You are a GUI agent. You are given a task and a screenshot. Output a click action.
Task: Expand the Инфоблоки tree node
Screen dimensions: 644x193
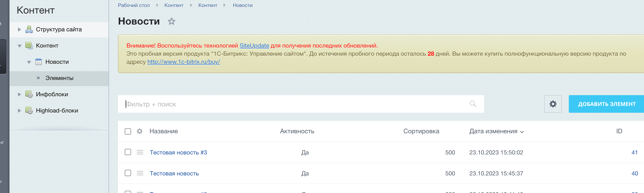pyautogui.click(x=20, y=94)
